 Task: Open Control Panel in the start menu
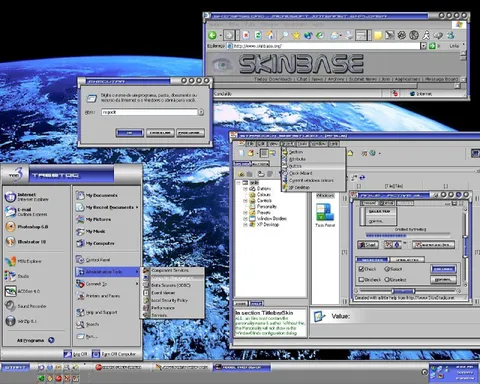[x=93, y=260]
